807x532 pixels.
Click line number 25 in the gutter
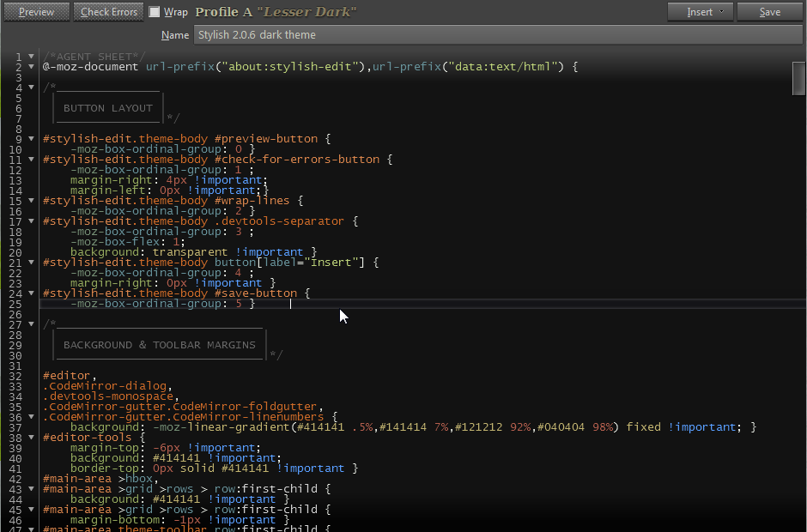(x=18, y=303)
